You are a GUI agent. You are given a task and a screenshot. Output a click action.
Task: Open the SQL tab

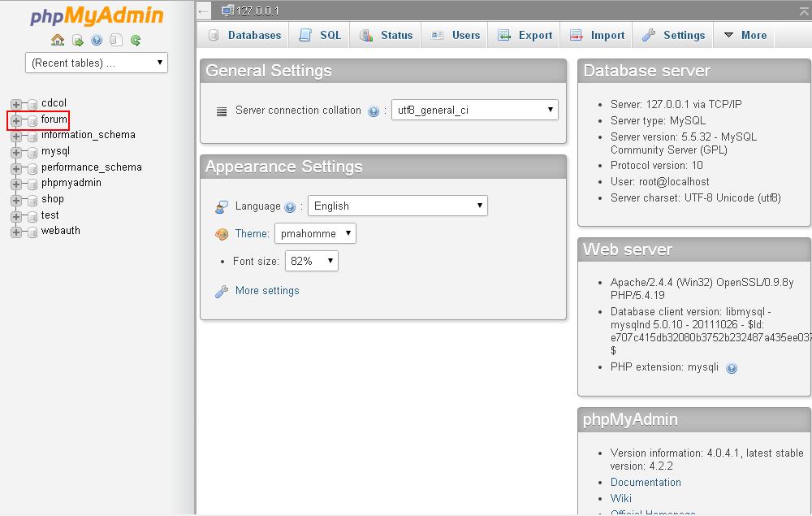coord(321,35)
